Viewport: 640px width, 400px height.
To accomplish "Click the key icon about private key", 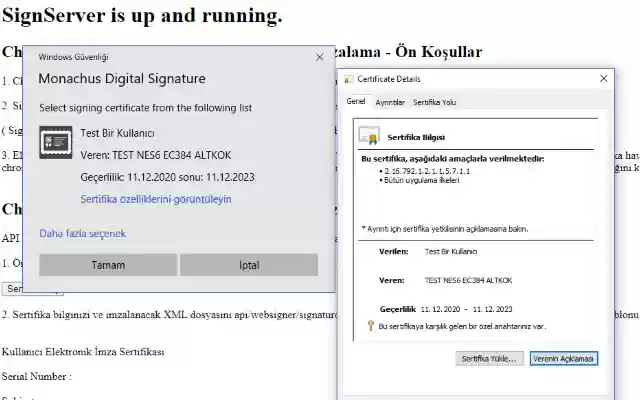I will pos(371,326).
